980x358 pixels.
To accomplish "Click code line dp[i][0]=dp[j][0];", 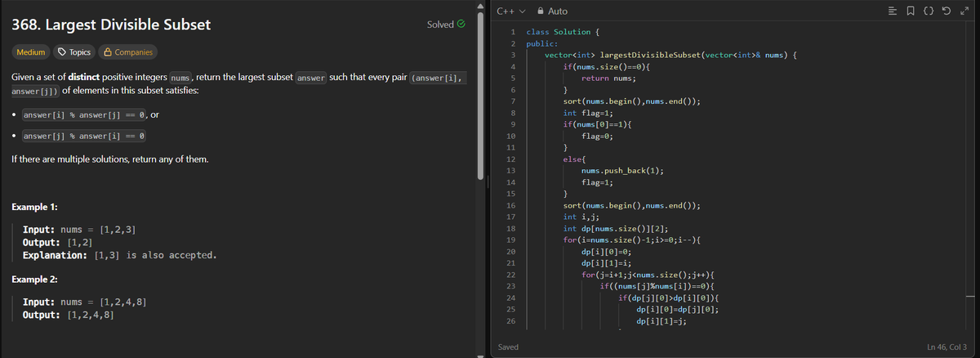I will pyautogui.click(x=678, y=310).
